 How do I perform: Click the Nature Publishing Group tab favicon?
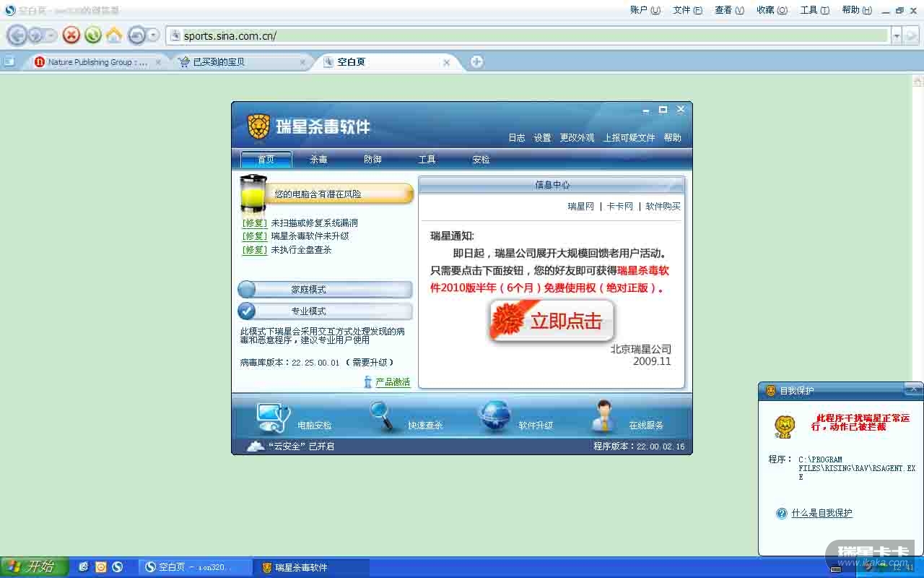coord(40,62)
